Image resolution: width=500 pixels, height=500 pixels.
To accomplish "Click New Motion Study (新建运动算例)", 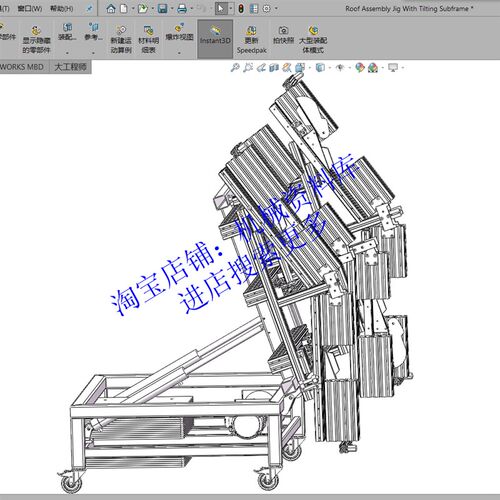I will click(x=121, y=39).
